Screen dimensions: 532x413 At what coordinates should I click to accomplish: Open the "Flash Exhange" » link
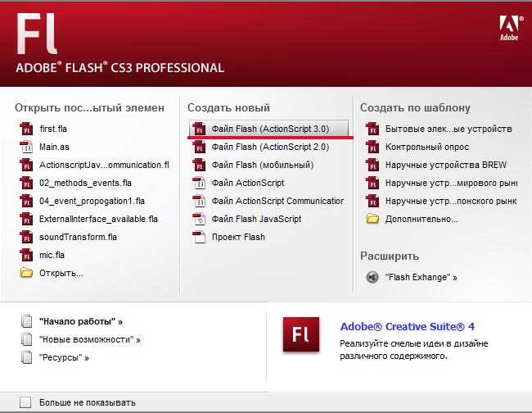click(421, 278)
